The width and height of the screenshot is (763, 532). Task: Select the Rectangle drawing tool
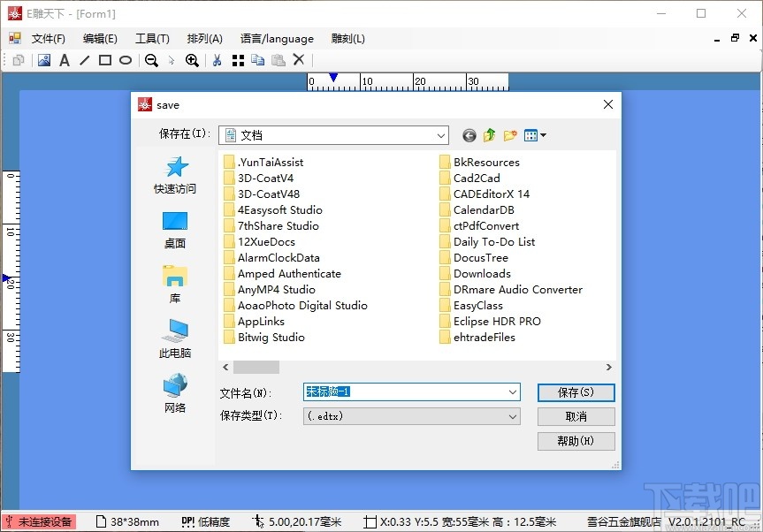pos(103,59)
